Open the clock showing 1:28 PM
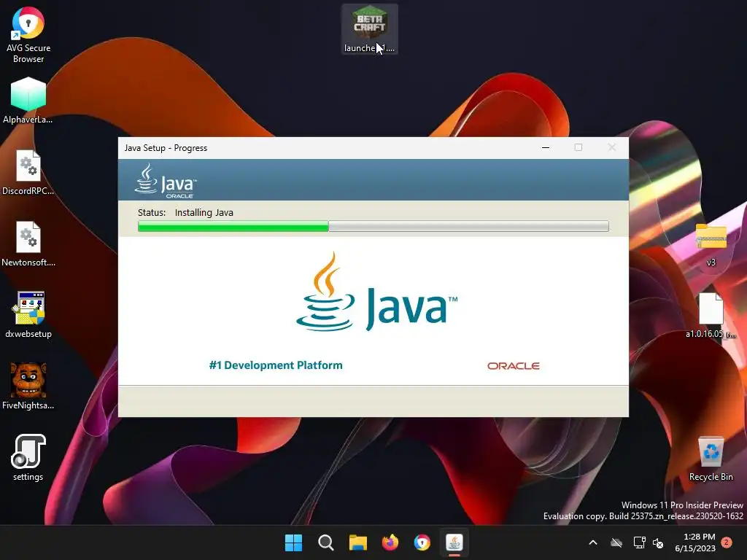747x560 pixels. (x=695, y=542)
